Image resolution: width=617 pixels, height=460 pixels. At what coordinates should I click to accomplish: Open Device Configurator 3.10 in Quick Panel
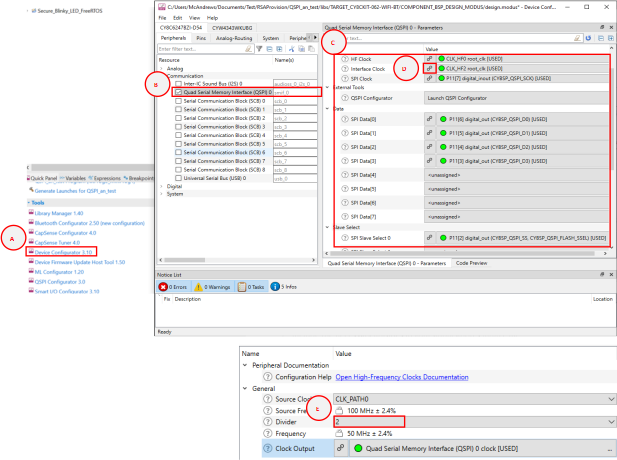[x=63, y=252]
